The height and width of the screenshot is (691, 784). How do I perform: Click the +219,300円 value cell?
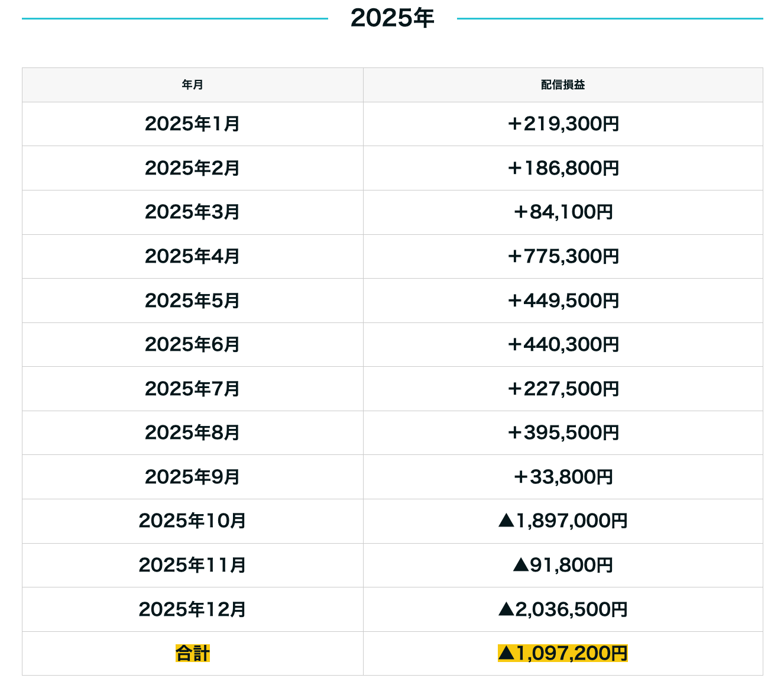pos(563,124)
